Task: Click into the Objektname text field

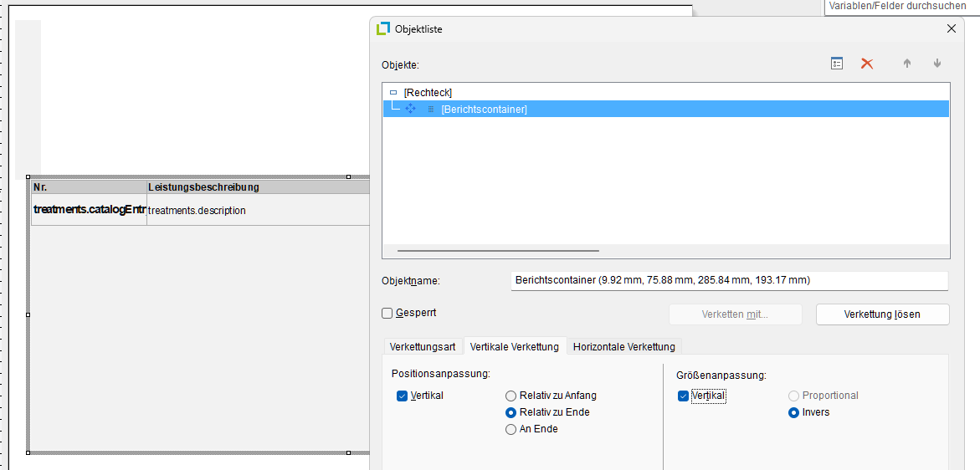Action: [729, 280]
